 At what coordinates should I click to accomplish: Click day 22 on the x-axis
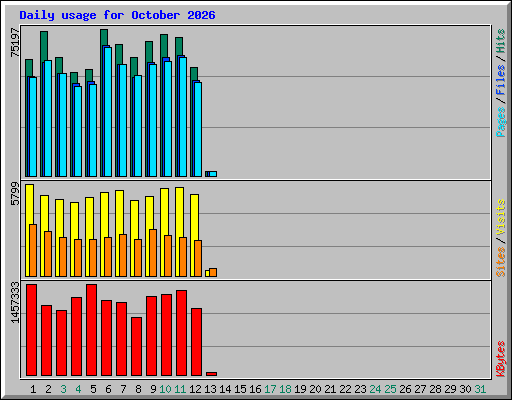[345, 389]
